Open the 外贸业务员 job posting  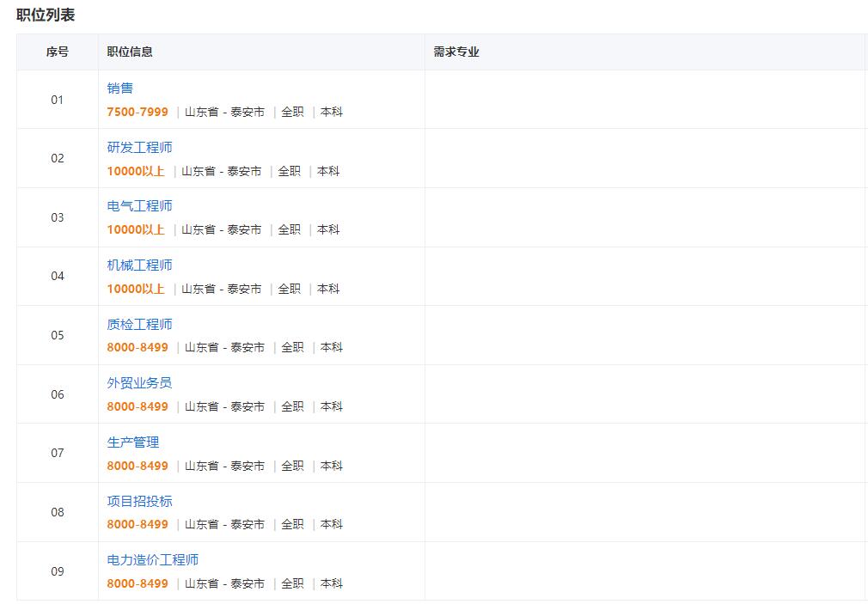coord(139,383)
